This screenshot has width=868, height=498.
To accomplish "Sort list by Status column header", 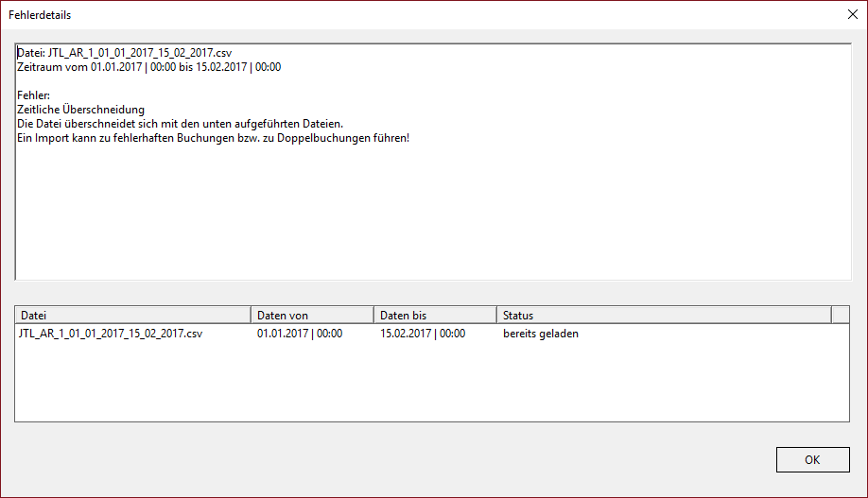I will coord(662,315).
